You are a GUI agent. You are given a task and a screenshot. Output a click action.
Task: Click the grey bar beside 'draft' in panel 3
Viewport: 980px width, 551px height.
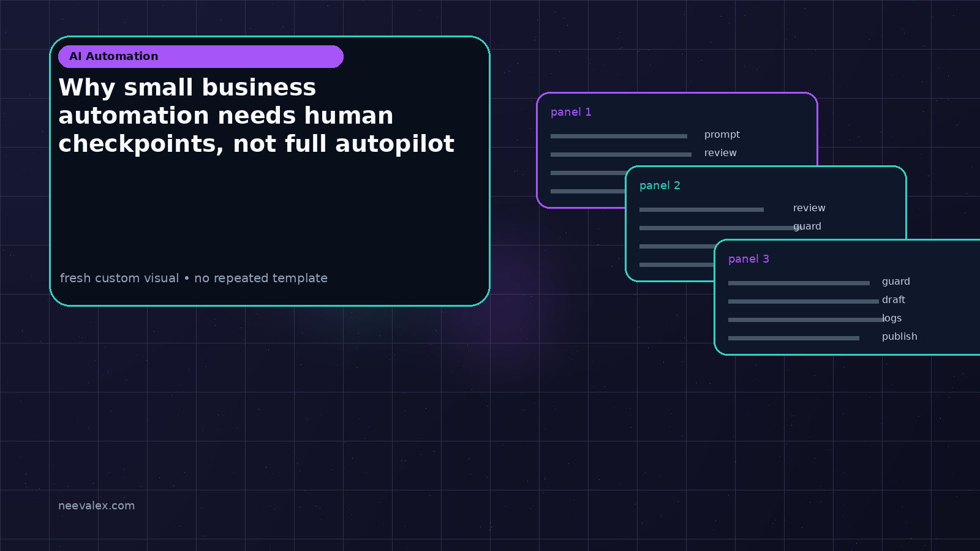coord(804,301)
